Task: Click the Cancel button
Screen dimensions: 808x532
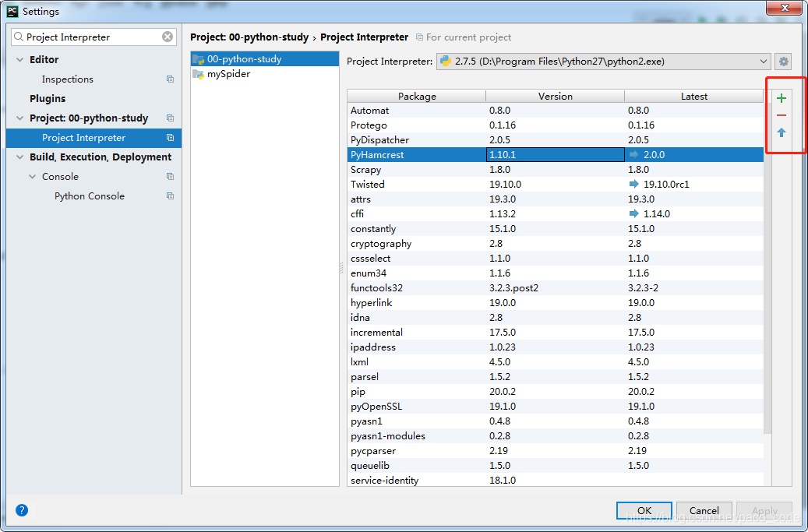Action: (704, 510)
